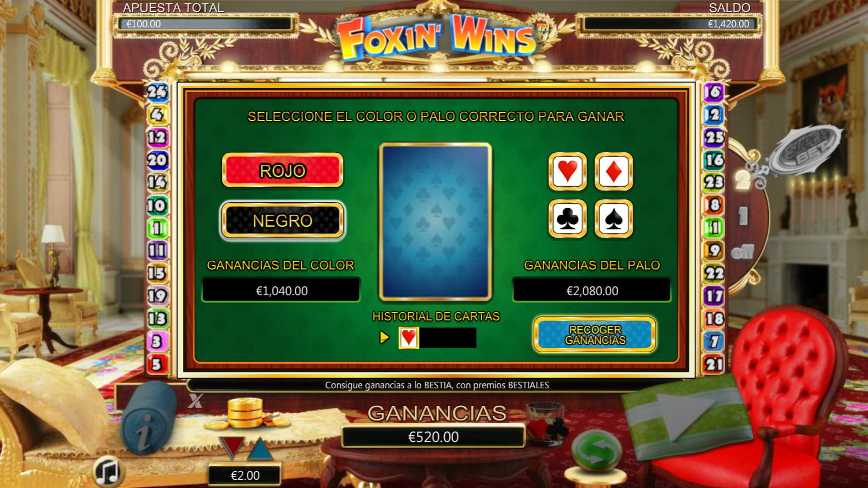This screenshot has height=488, width=868.
Task: Choose the clubs suit icon
Action: (567, 219)
